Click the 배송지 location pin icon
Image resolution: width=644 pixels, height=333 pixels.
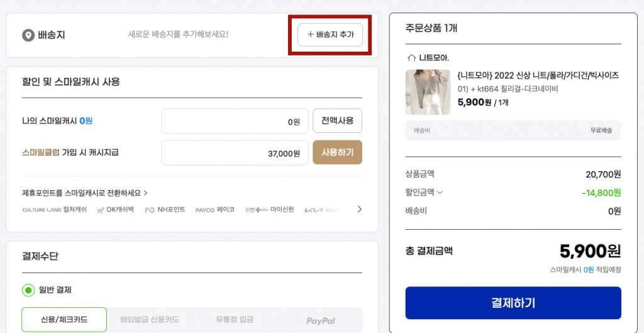(28, 35)
